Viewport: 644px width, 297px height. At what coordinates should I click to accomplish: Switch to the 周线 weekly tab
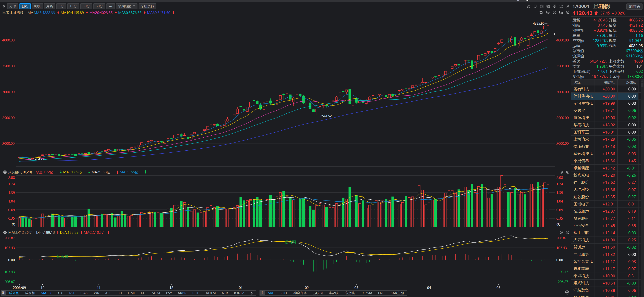37,6
